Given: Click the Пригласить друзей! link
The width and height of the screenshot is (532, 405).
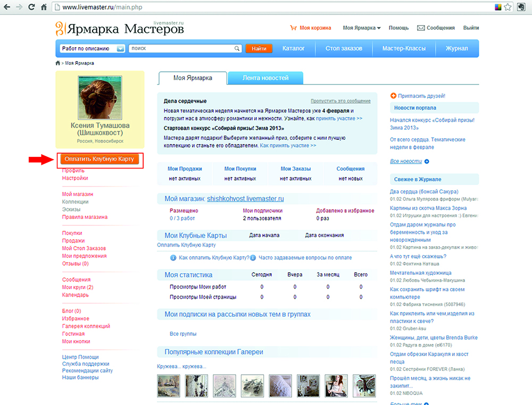Looking at the screenshot, I should pos(422,96).
